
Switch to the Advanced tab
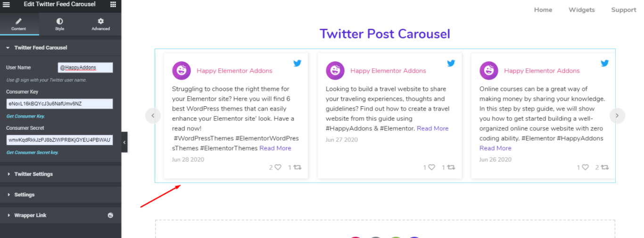[100, 25]
